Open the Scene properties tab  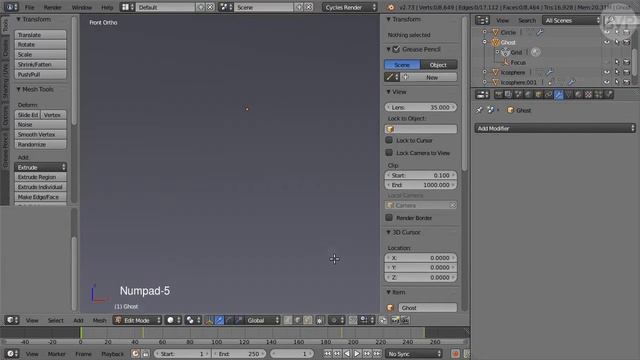click(x=518, y=95)
